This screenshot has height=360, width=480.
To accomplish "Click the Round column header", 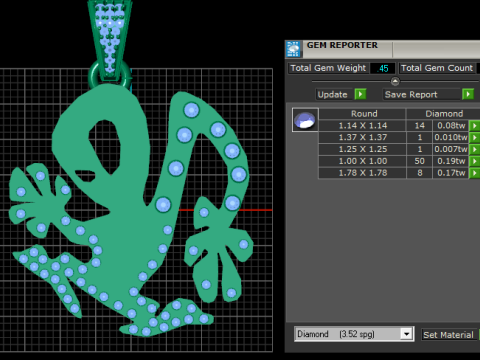I will tap(363, 114).
